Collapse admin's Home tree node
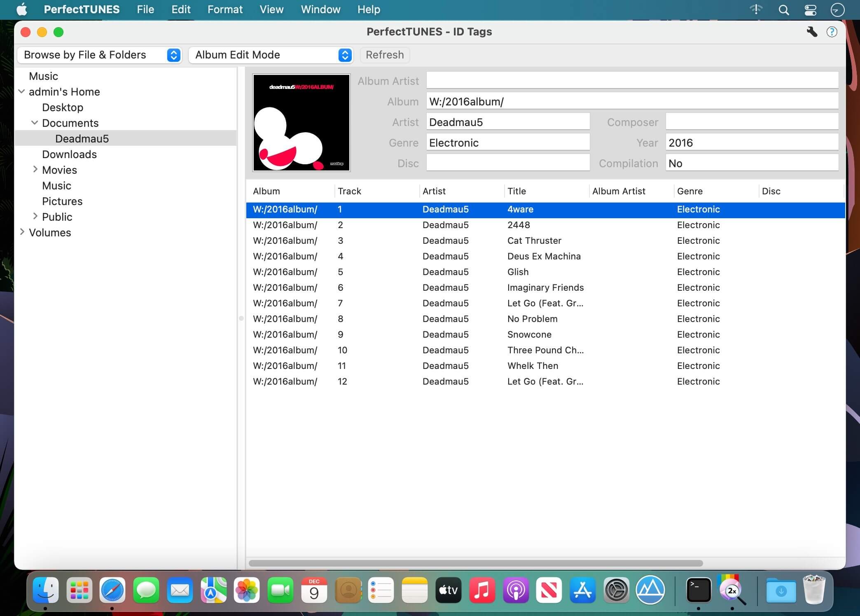Screen dimensions: 860x616 (x=22, y=91)
